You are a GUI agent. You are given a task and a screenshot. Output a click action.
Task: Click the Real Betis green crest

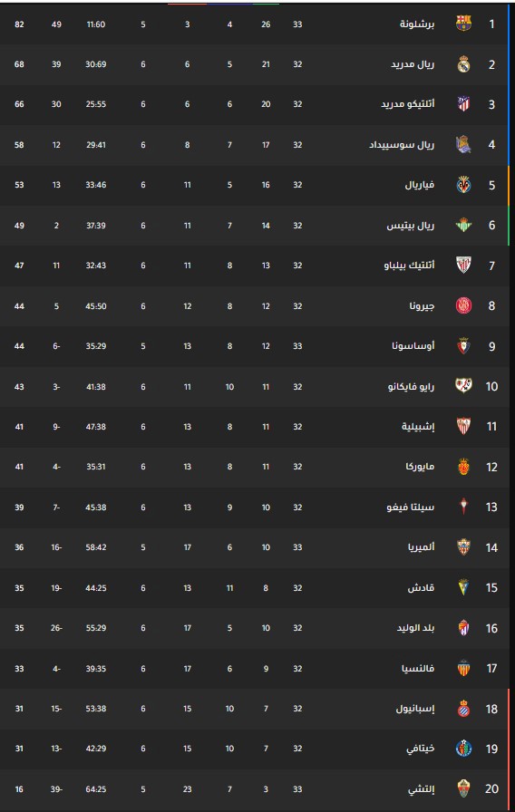pyautogui.click(x=463, y=226)
